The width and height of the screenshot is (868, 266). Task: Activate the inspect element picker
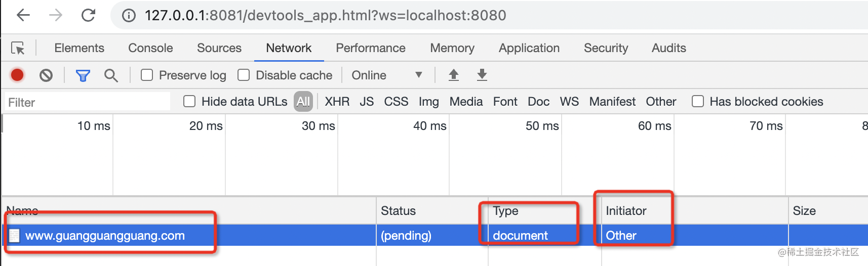[x=18, y=48]
